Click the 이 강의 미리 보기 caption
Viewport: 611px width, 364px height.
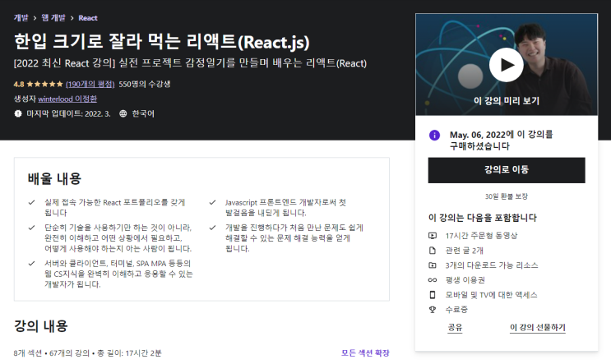point(507,101)
